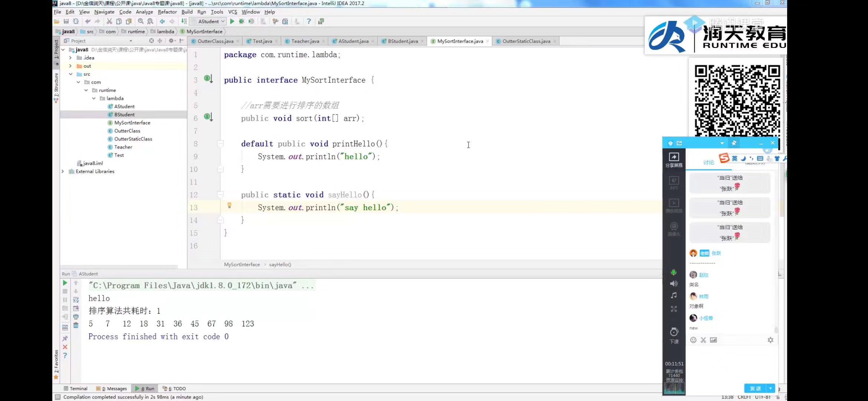Select MySortInterface in the project tree
This screenshot has width=868, height=401.
click(x=132, y=123)
